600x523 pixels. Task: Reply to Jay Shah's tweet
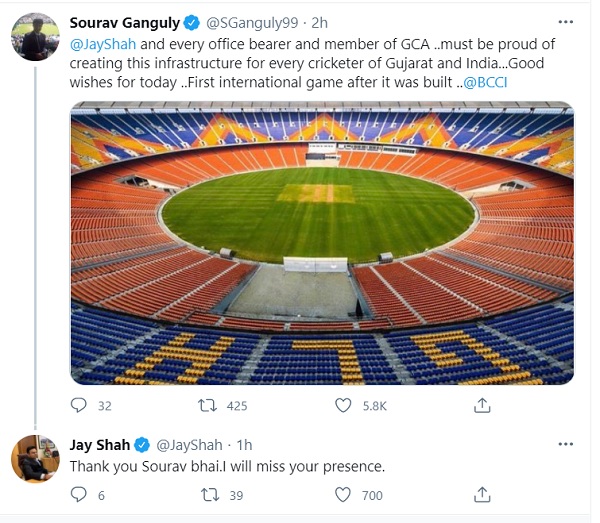click(80, 494)
